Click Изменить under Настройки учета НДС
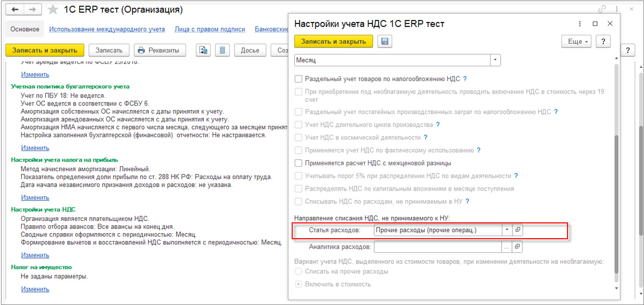Viewport: 644px width, 305px height. click(x=35, y=255)
